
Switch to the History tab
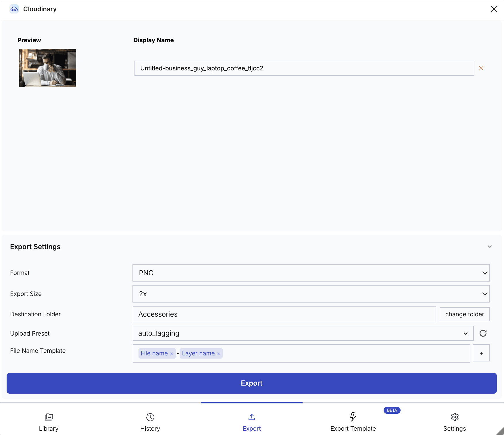tap(150, 422)
